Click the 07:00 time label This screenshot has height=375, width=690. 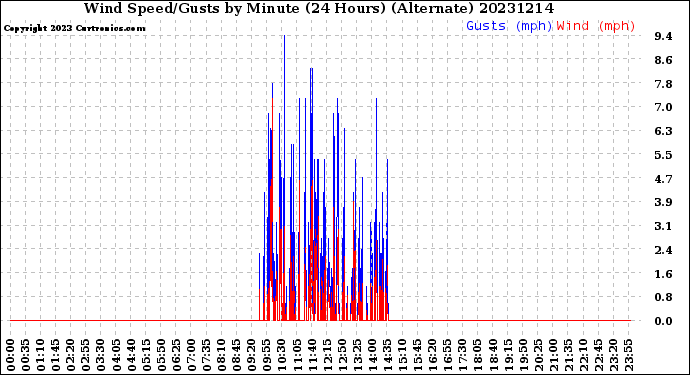coord(191,355)
